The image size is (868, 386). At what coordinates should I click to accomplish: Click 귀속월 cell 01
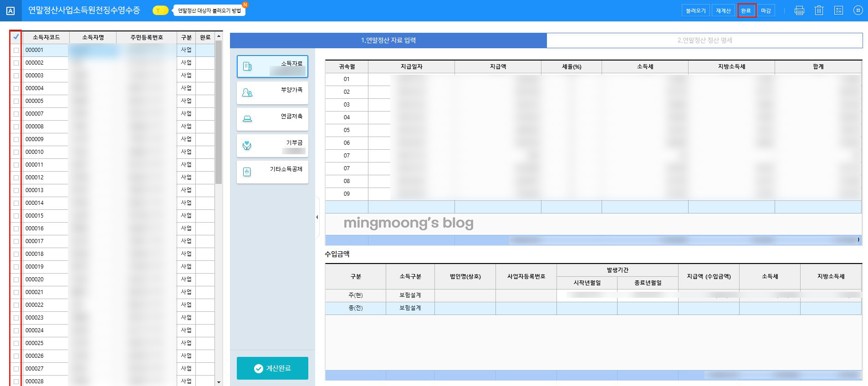pos(347,79)
